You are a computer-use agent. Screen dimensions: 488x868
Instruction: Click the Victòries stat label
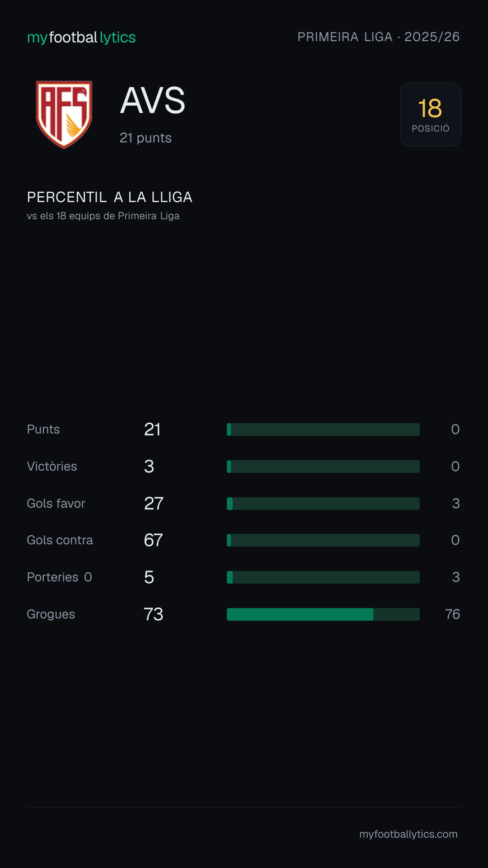(x=52, y=467)
